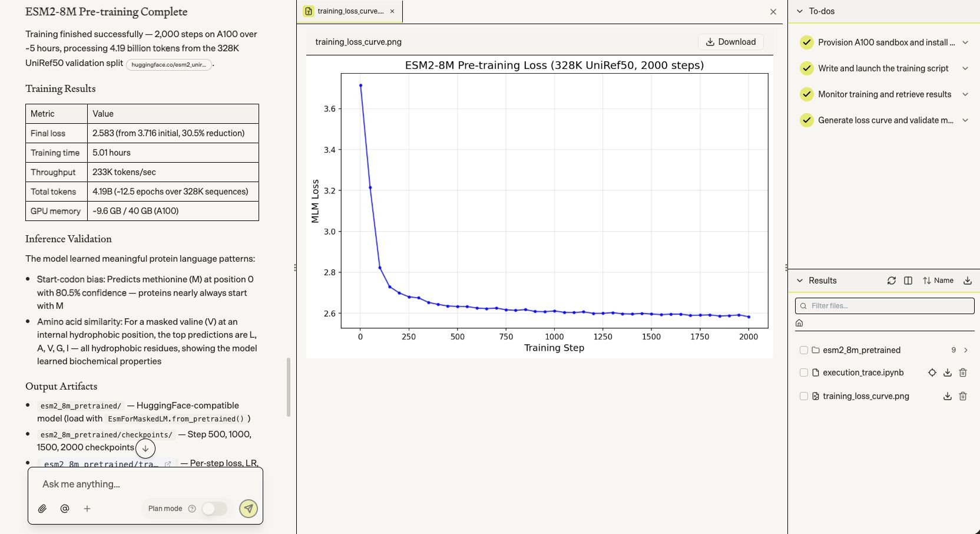The image size is (980, 534).
Task: Download the training loss curve image
Action: point(731,42)
